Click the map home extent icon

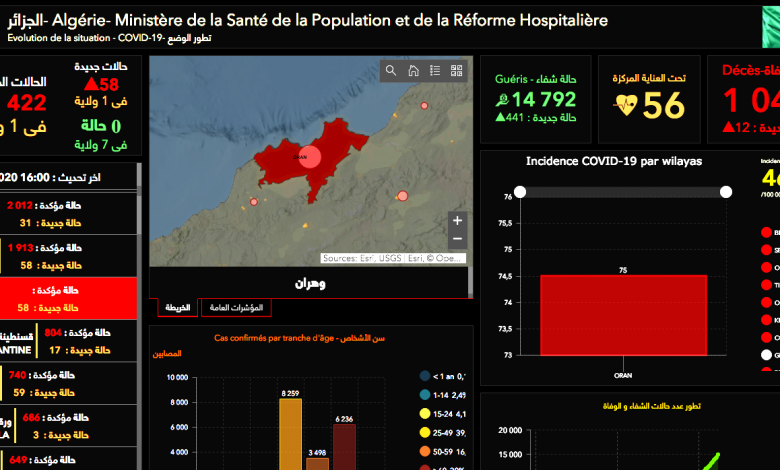click(413, 71)
